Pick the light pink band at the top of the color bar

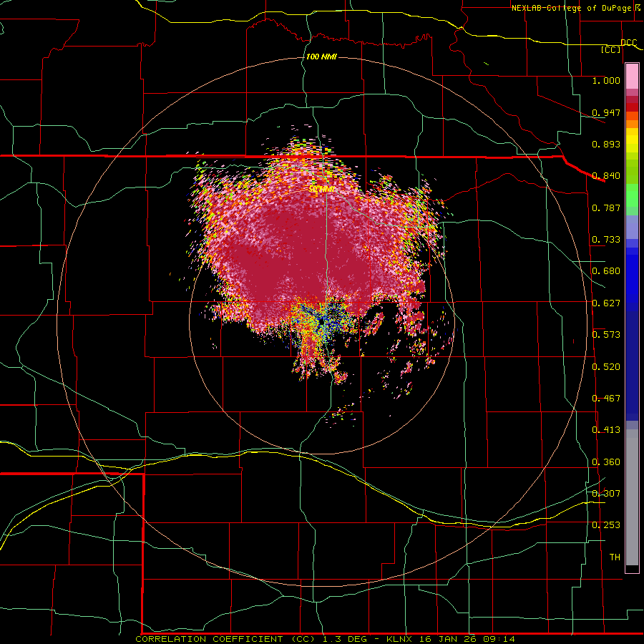point(632,77)
